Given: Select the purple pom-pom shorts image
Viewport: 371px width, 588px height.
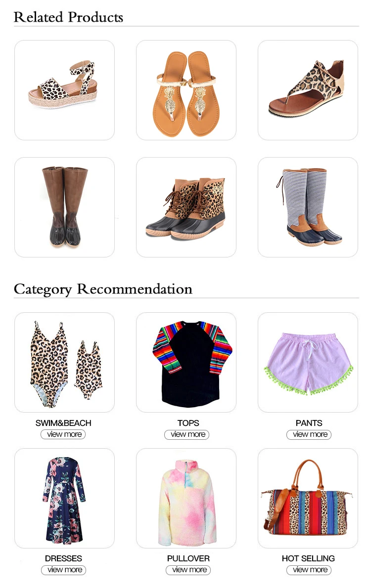Looking at the screenshot, I should coord(308,362).
